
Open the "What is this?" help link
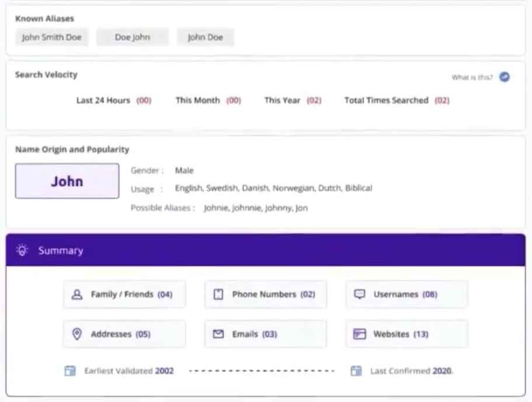pyautogui.click(x=472, y=77)
